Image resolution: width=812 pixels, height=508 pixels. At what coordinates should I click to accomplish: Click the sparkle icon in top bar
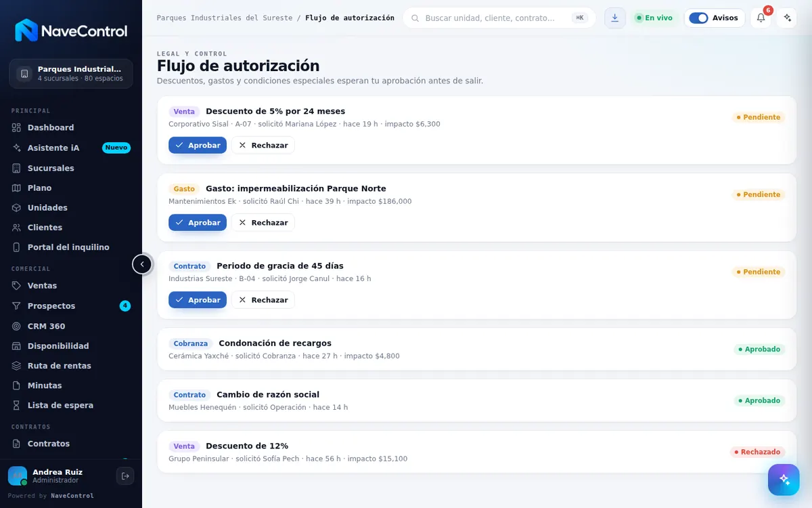pyautogui.click(x=786, y=18)
